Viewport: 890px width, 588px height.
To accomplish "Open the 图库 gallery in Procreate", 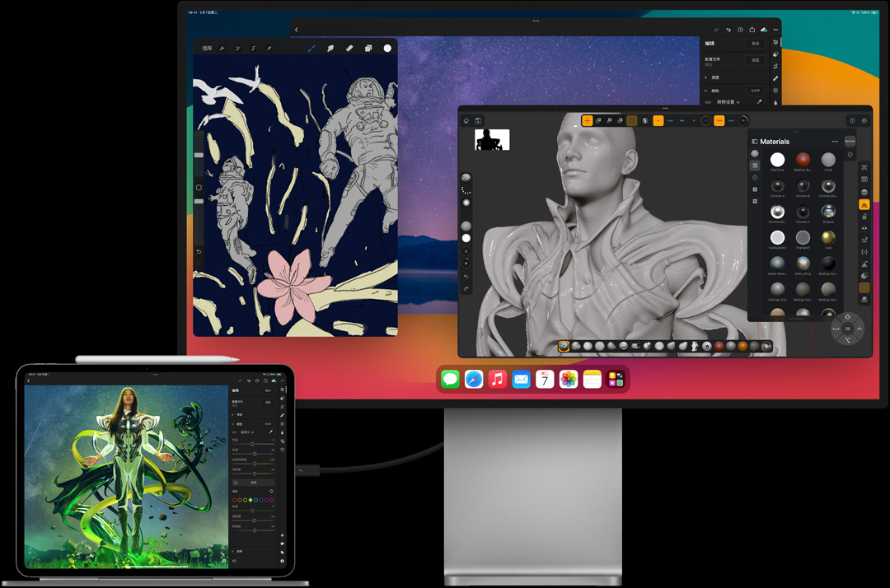I will click(207, 49).
